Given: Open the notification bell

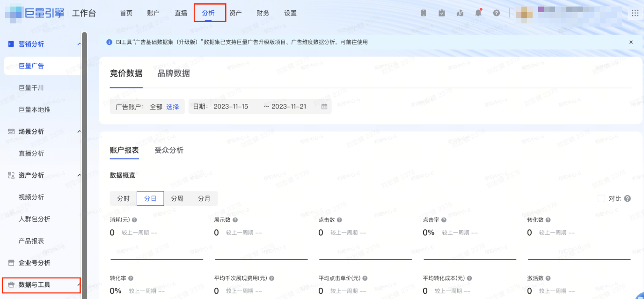Looking at the screenshot, I should (x=478, y=13).
